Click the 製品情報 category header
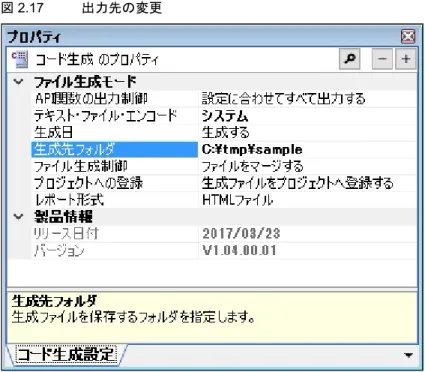 [63, 217]
